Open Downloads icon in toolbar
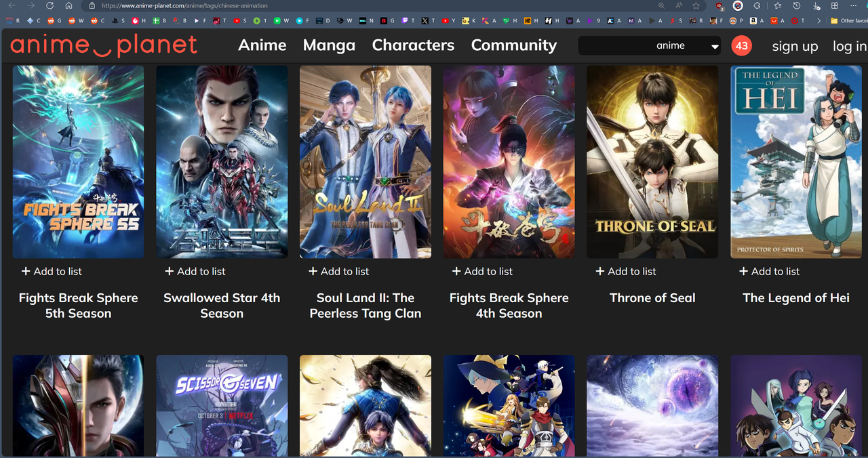Viewport: 868px width, 458px height. click(x=816, y=6)
